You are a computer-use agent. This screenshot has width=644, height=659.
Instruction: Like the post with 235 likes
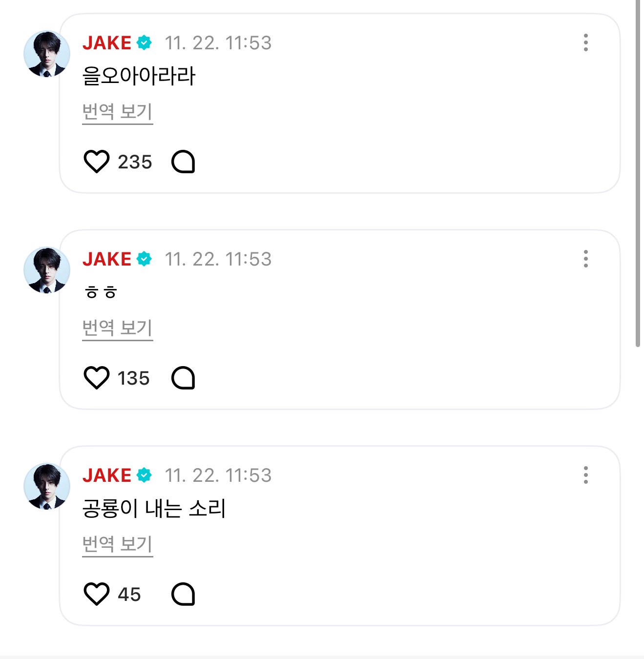tap(97, 162)
